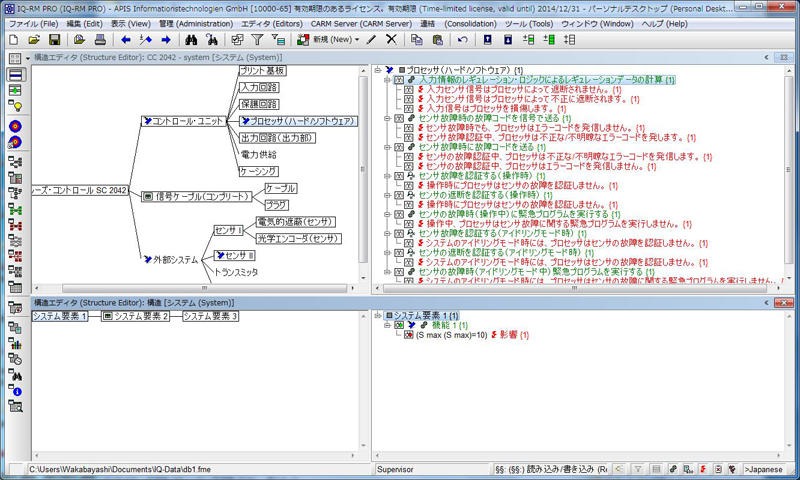This screenshot has height=480, width=800.
Task: Collapse the 'システム要素 1' root node in the lower pane
Action: tap(378, 316)
